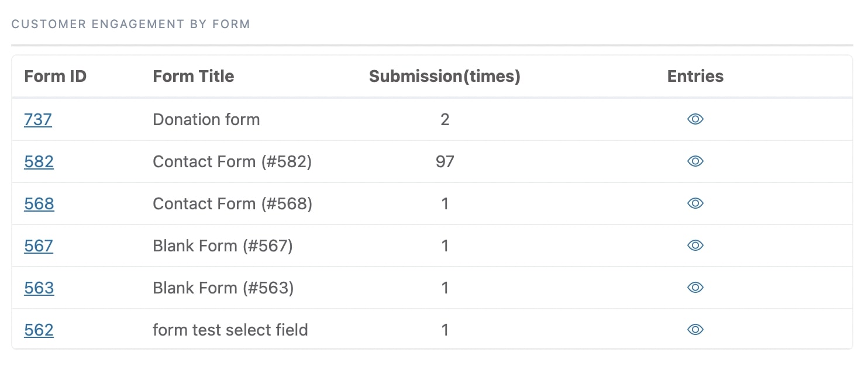Click the Submission(times) column header
868x373 pixels.
click(x=445, y=76)
